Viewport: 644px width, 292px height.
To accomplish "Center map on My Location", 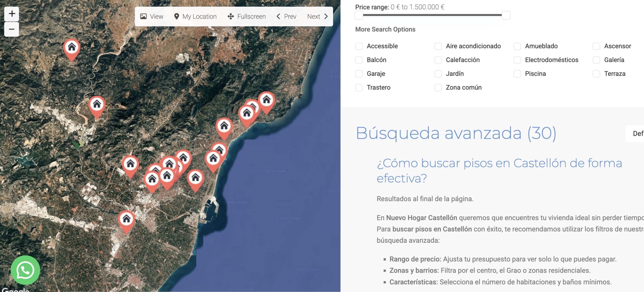I will coord(195,17).
